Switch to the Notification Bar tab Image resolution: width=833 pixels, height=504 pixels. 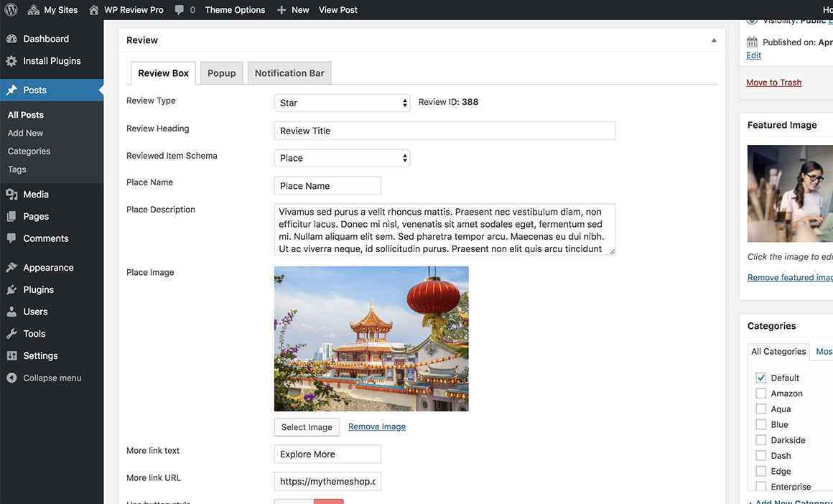pos(289,73)
